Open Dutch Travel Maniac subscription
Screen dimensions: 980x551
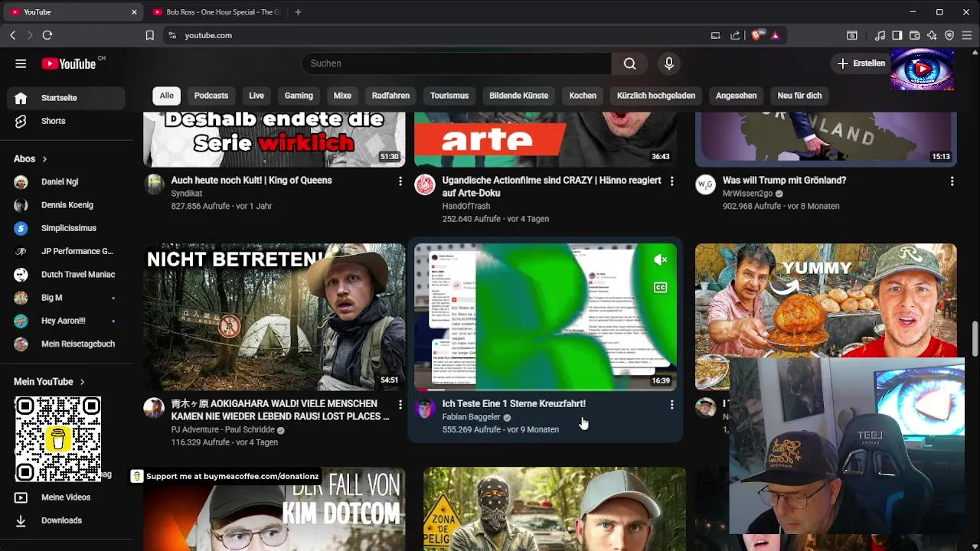(x=66, y=275)
